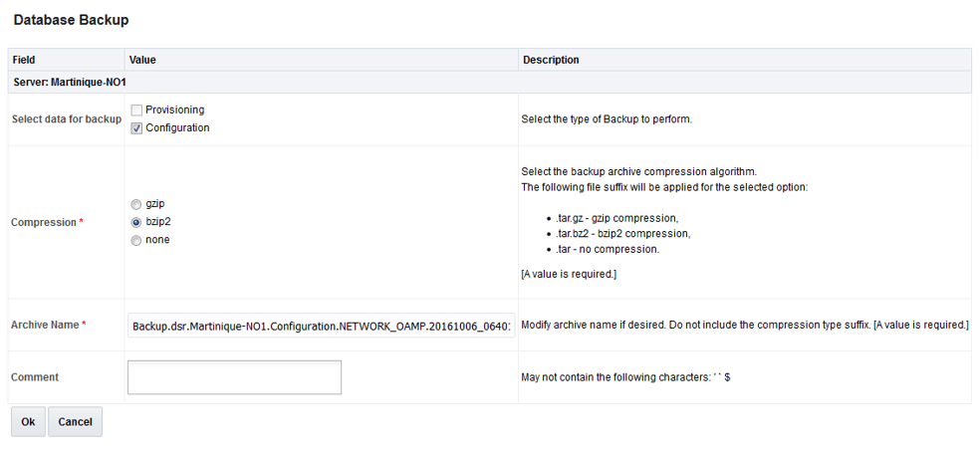
Task: Click into the Comment text box
Action: pos(234,377)
